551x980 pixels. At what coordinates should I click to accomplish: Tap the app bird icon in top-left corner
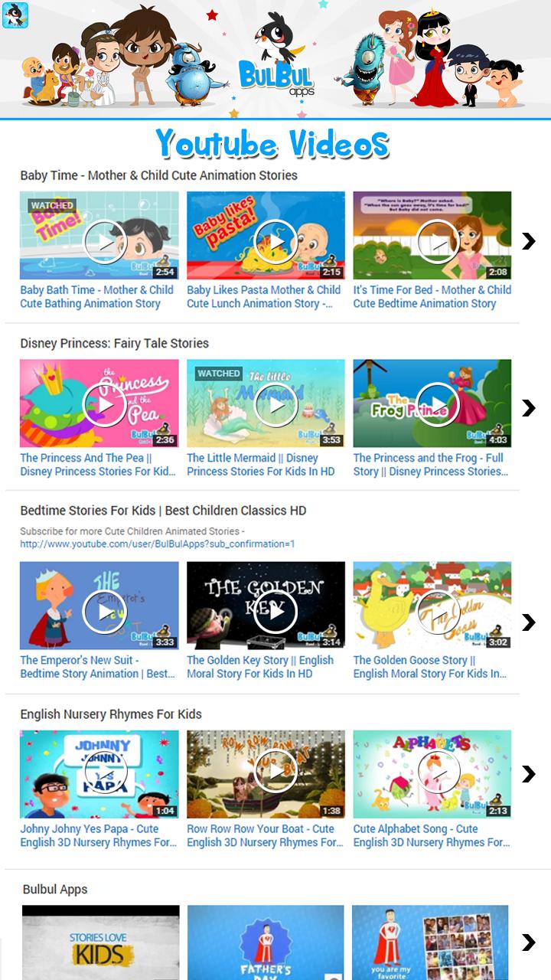click(15, 15)
